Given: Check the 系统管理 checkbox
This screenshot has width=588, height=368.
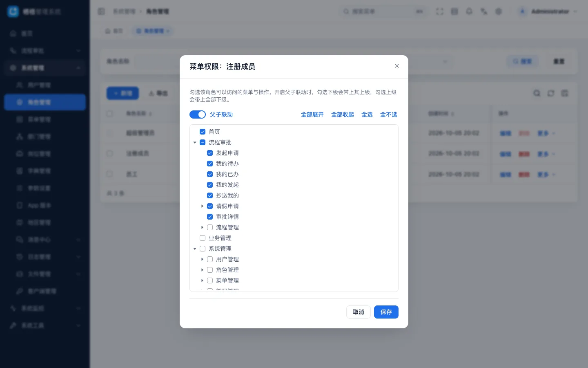Looking at the screenshot, I should click(203, 249).
